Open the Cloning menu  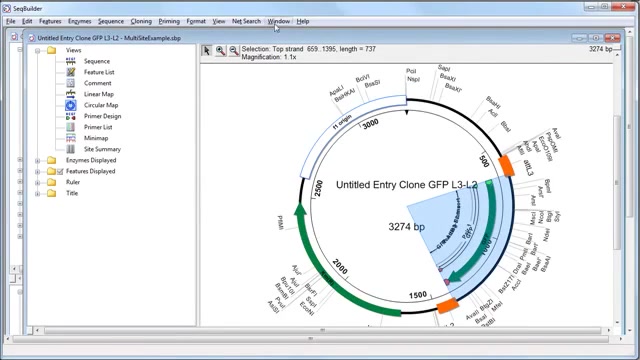pyautogui.click(x=141, y=21)
